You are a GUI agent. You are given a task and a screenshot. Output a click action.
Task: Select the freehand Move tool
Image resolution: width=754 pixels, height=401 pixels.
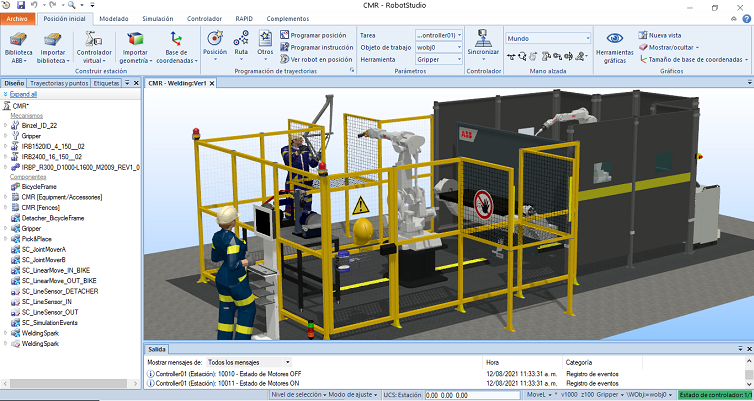tap(511, 56)
